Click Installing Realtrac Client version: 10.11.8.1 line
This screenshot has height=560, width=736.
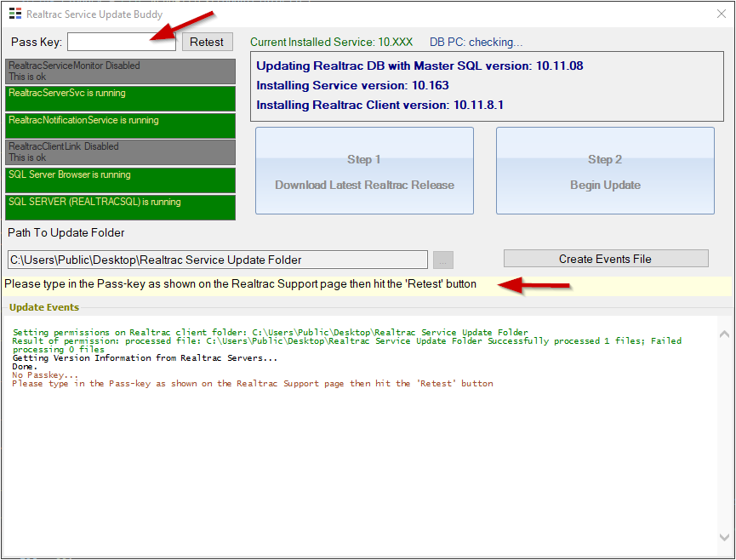pos(379,106)
